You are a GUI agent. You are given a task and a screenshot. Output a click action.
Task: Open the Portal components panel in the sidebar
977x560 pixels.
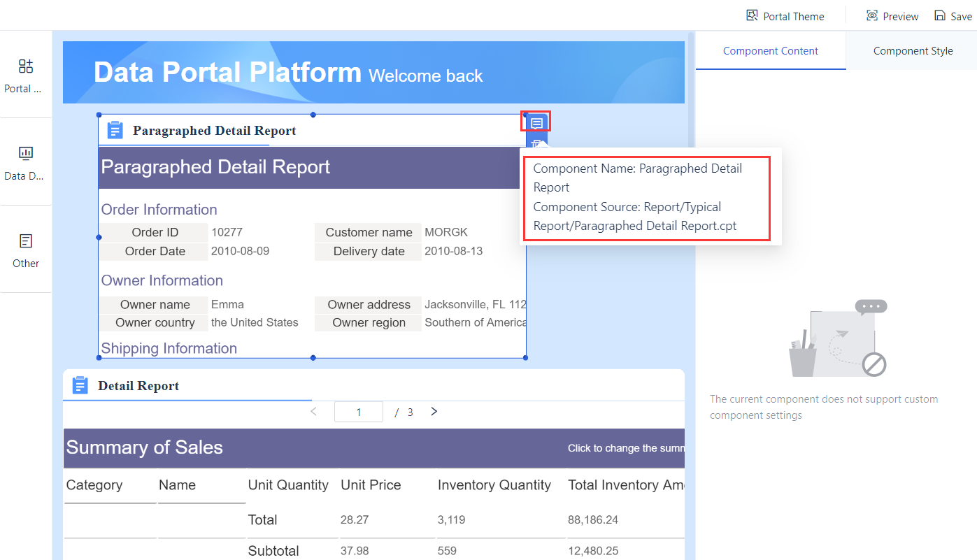tap(26, 75)
